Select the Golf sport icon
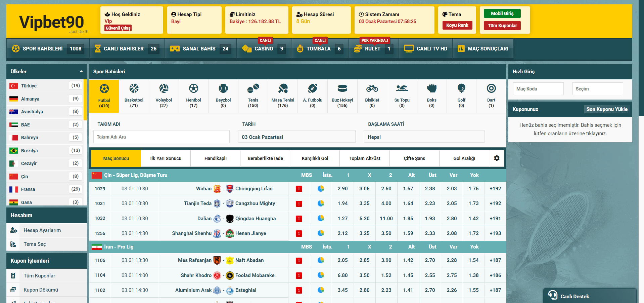The height and width of the screenshot is (303, 644). 461,88
